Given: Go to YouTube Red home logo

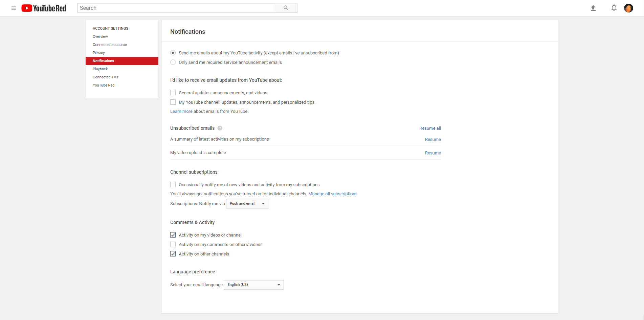Looking at the screenshot, I should point(44,8).
